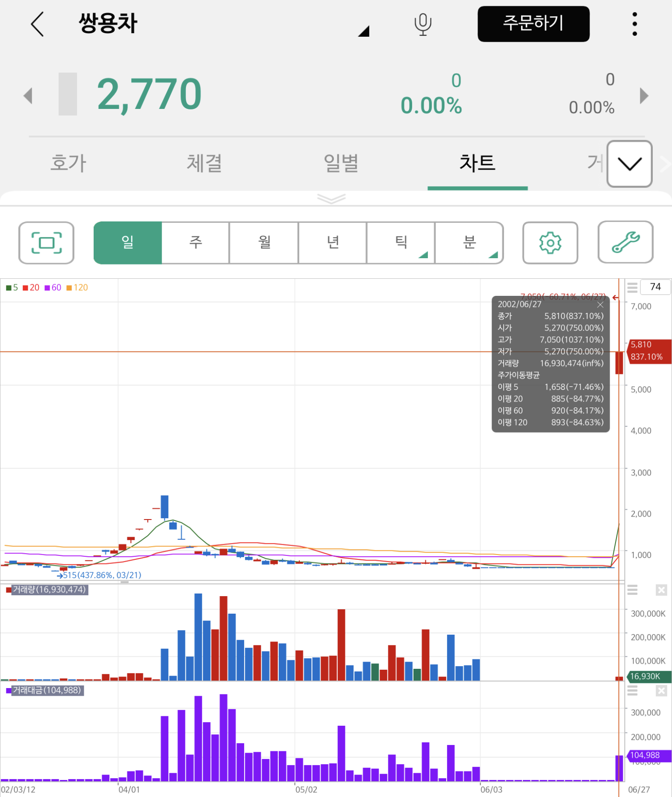Open stock name dropdown triangle

pos(364,31)
